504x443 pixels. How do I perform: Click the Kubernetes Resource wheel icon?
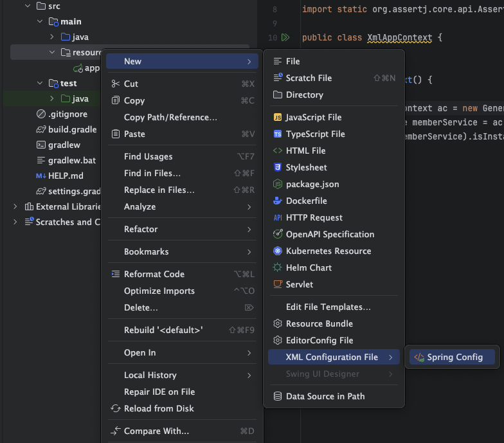pyautogui.click(x=278, y=251)
